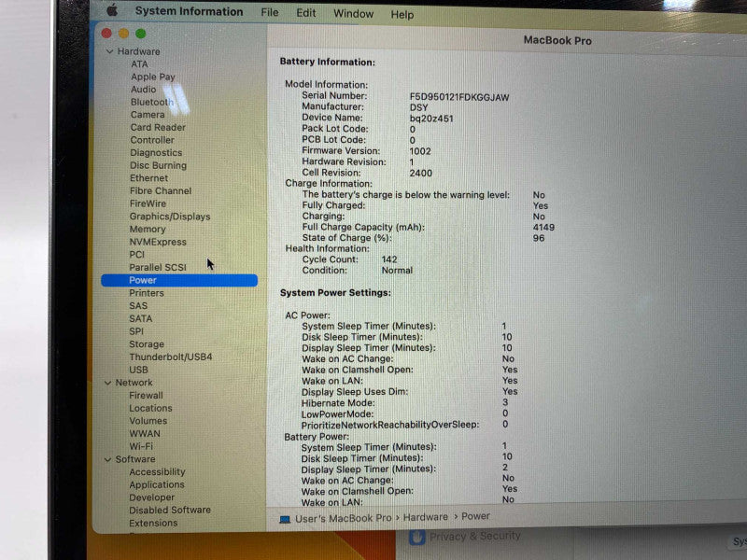Select Locations under Network
This screenshot has width=747, height=560.
pyautogui.click(x=150, y=409)
